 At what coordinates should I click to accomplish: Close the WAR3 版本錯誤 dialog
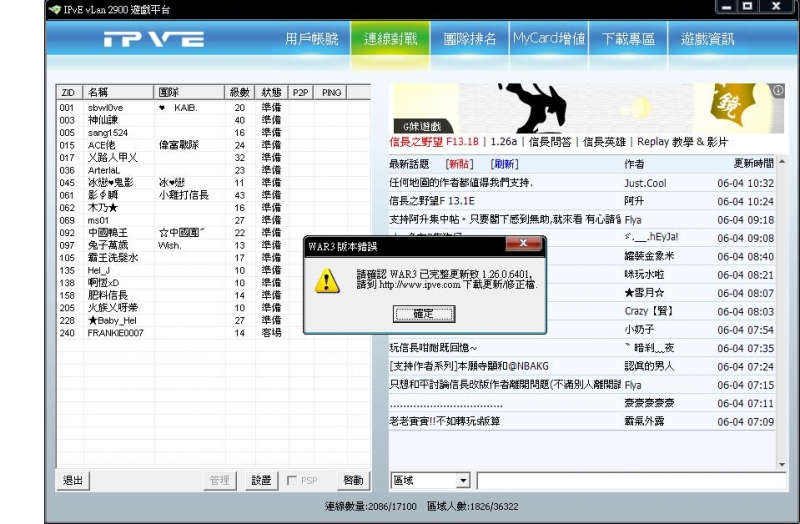[x=523, y=243]
